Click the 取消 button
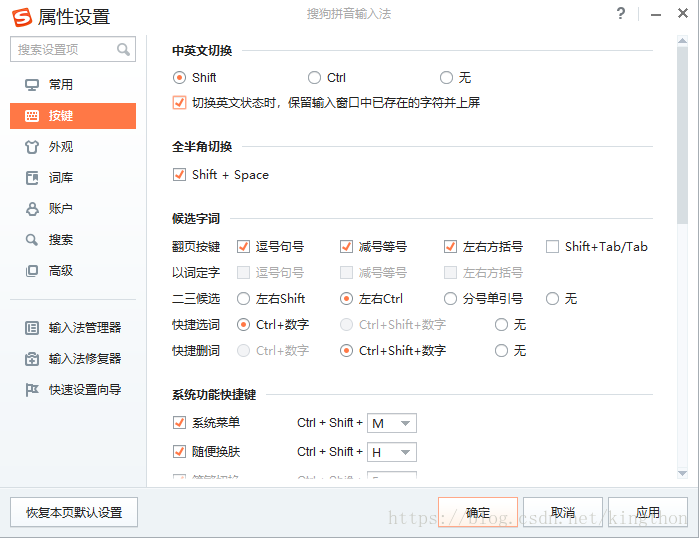Viewport: 699px width, 538px height. (x=563, y=512)
